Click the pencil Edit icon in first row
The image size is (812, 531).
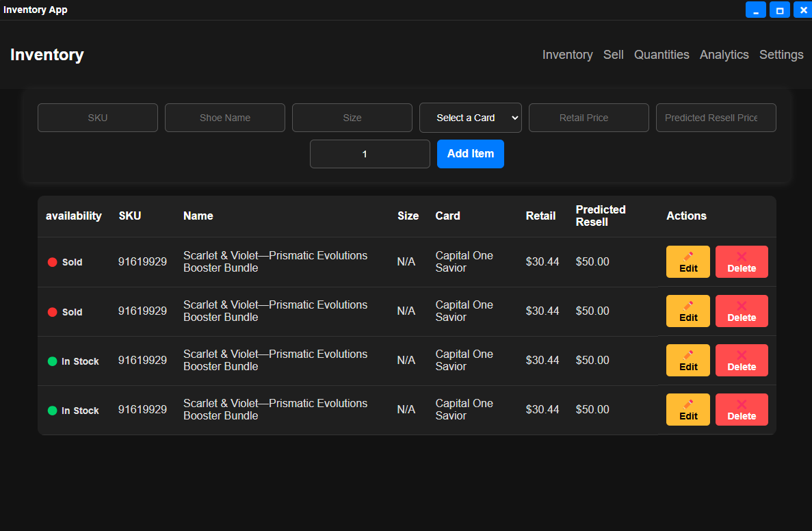coord(688,256)
